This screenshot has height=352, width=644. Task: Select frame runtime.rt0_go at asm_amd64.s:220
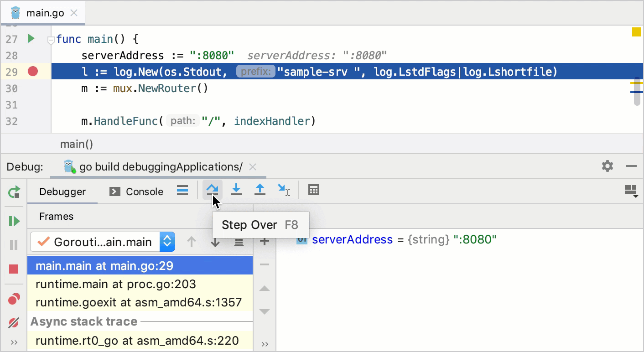coord(140,341)
